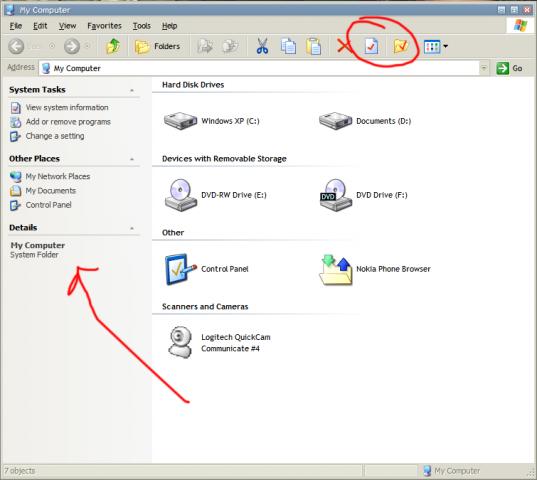The width and height of the screenshot is (537, 480).
Task: Select the Logitech QuickCam device
Action: tap(219, 343)
